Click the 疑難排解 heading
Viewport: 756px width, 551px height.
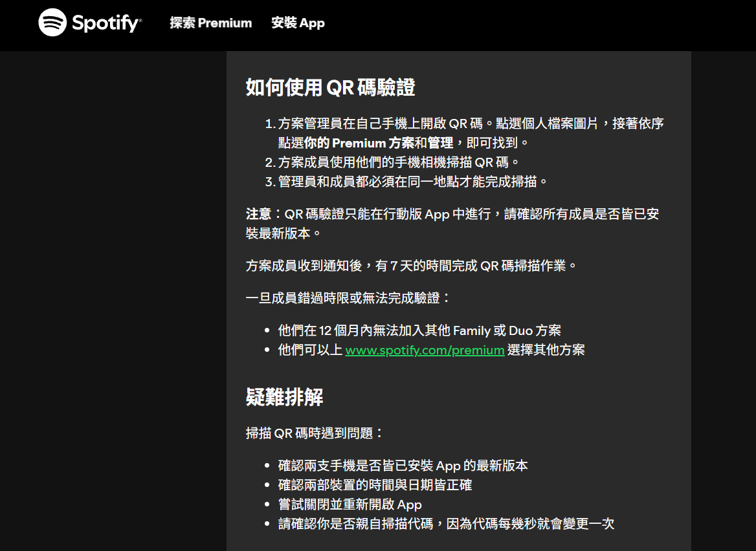(284, 397)
